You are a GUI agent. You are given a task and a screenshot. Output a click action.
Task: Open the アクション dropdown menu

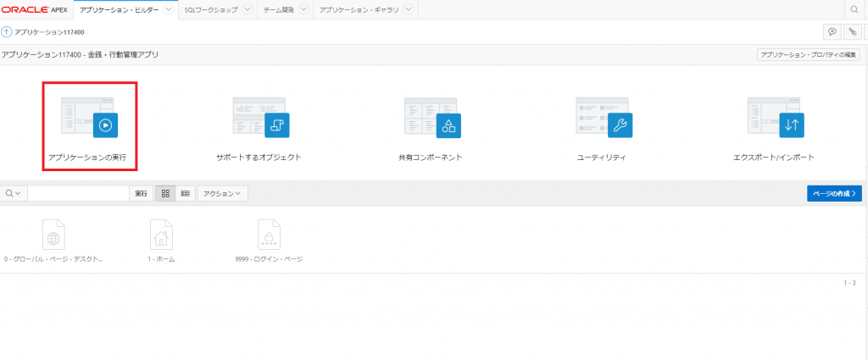point(223,193)
